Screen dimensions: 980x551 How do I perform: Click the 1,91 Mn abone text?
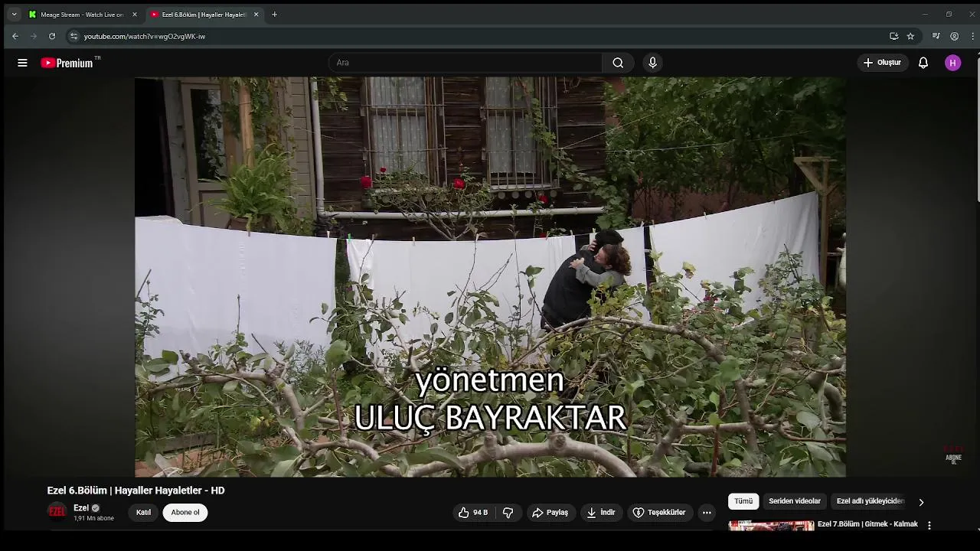tap(93, 518)
